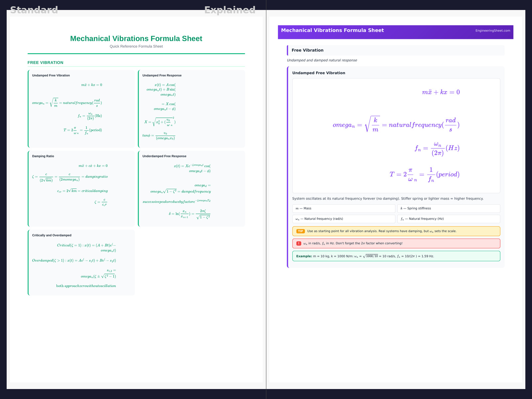Viewport: 532px width, 399px height.
Task: Click the Quick Reference Formula Sheet subtitle
Action: coord(136,47)
